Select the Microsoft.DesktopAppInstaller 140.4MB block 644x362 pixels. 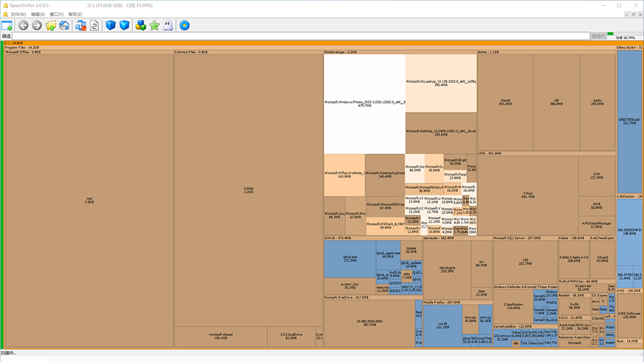click(385, 175)
